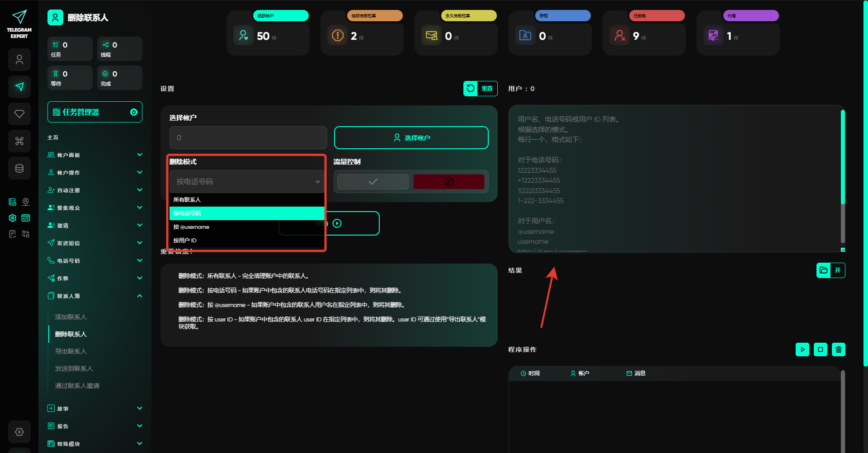Click the 重置 reset button
The height and width of the screenshot is (453, 868).
pos(480,89)
